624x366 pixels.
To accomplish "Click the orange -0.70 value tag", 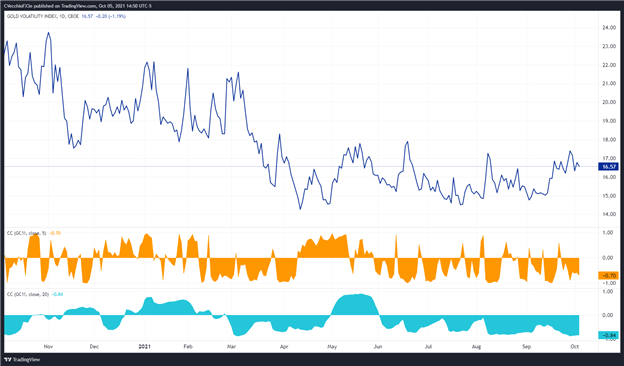I will pyautogui.click(x=608, y=275).
